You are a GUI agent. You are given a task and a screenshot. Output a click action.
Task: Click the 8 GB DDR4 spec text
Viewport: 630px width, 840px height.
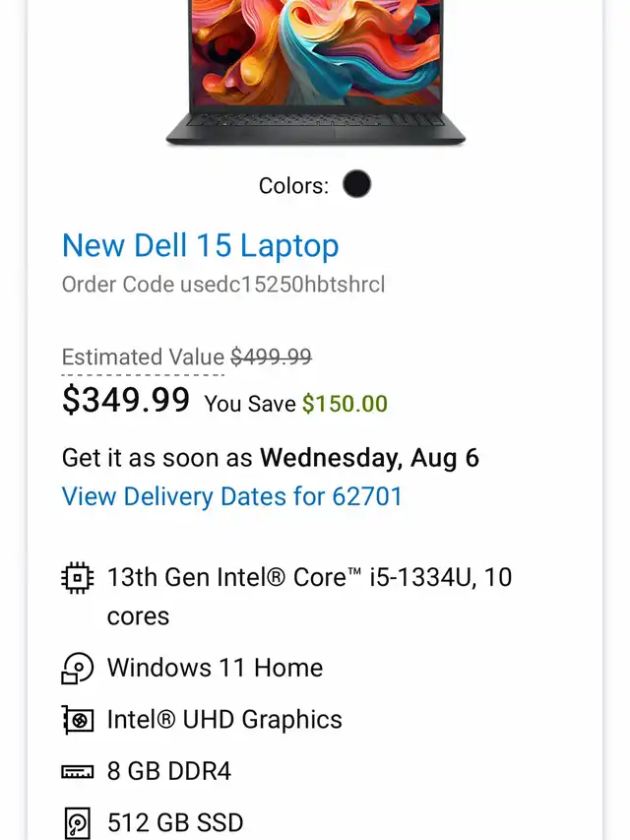[x=169, y=771]
